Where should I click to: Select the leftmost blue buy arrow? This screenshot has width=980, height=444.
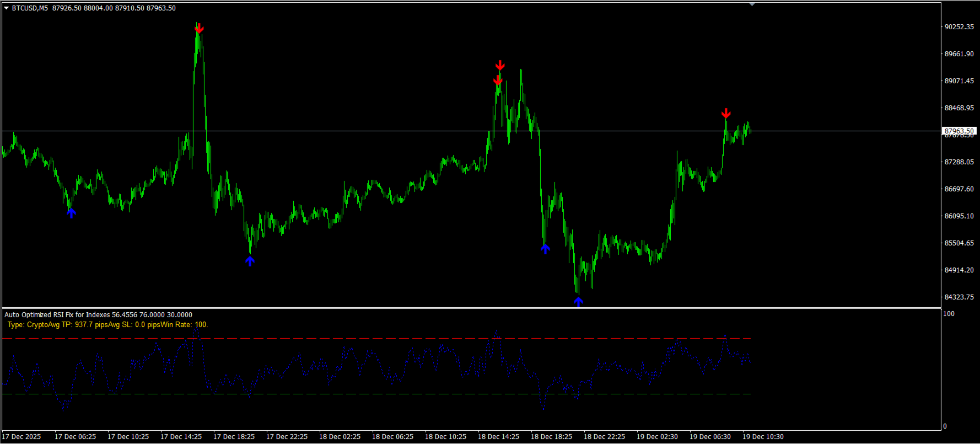pos(71,213)
